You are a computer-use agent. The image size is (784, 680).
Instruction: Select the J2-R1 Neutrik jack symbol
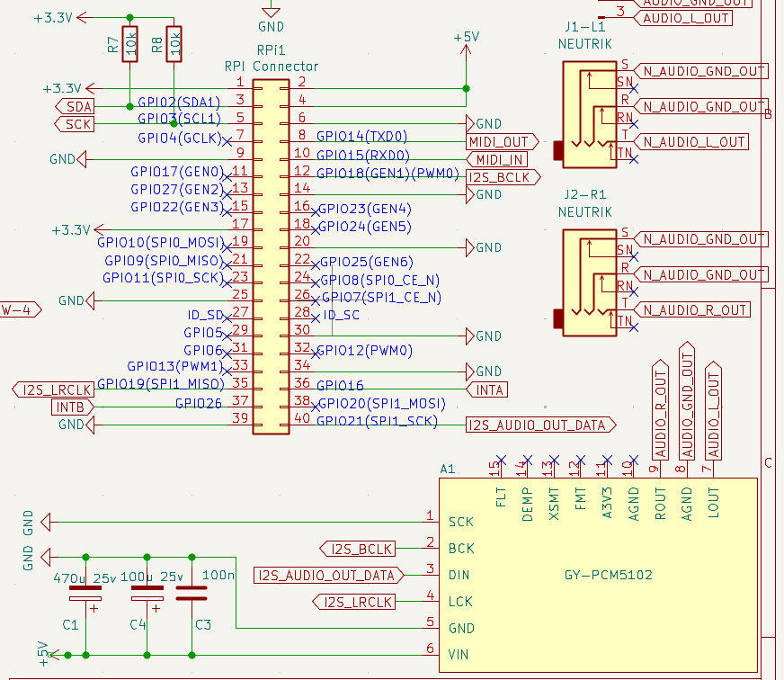(x=588, y=282)
